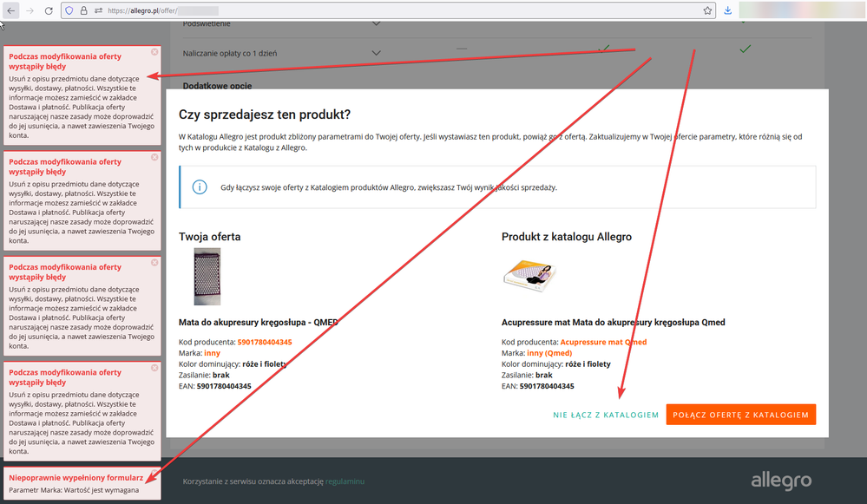Image resolution: width=867 pixels, height=504 pixels.
Task: View the Produkt z katalogu Allegro image
Action: coord(529,275)
